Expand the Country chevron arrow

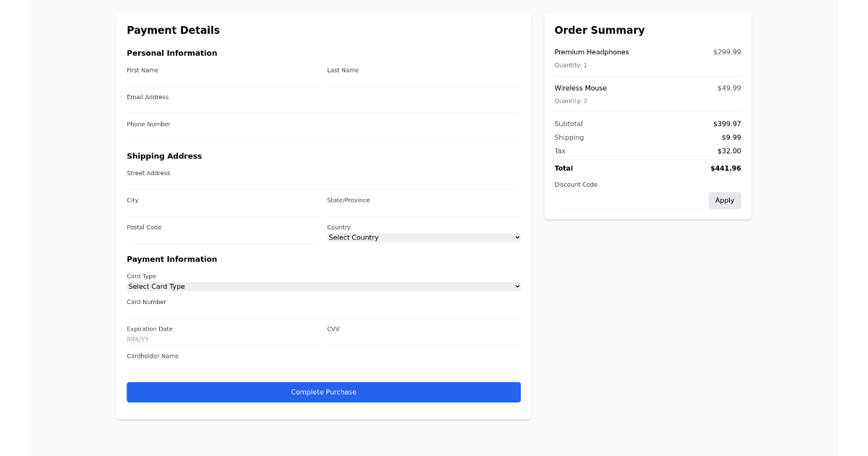[x=516, y=237]
